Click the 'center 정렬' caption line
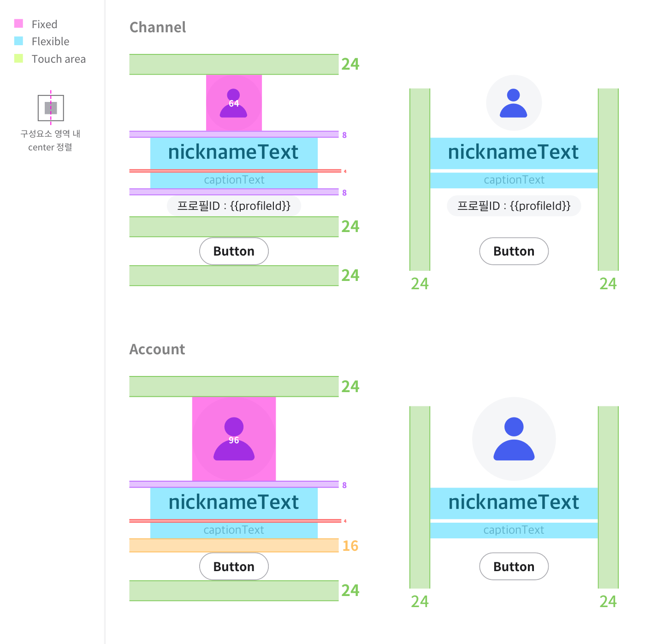Image resolution: width=663 pixels, height=644 pixels. [x=50, y=147]
